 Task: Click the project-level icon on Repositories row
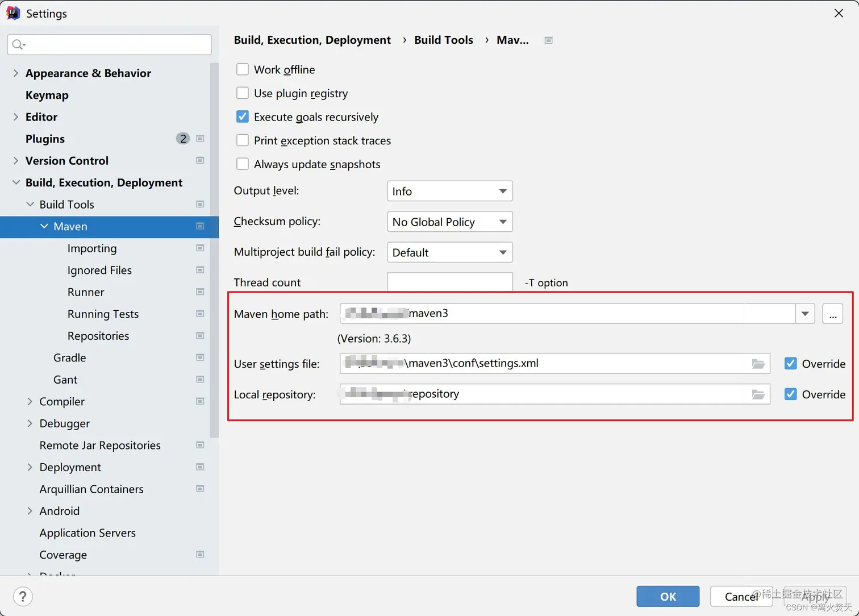point(200,336)
